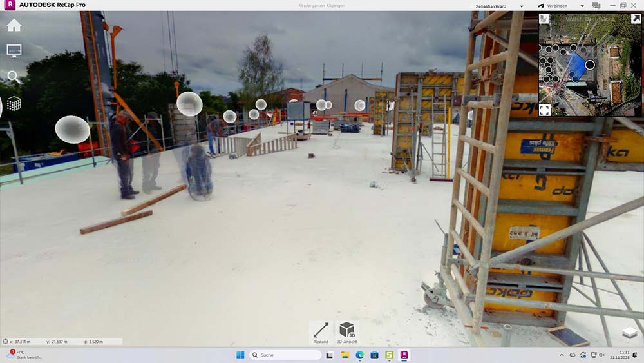Click the Windows Start button
The image size is (644, 363).
240,355
